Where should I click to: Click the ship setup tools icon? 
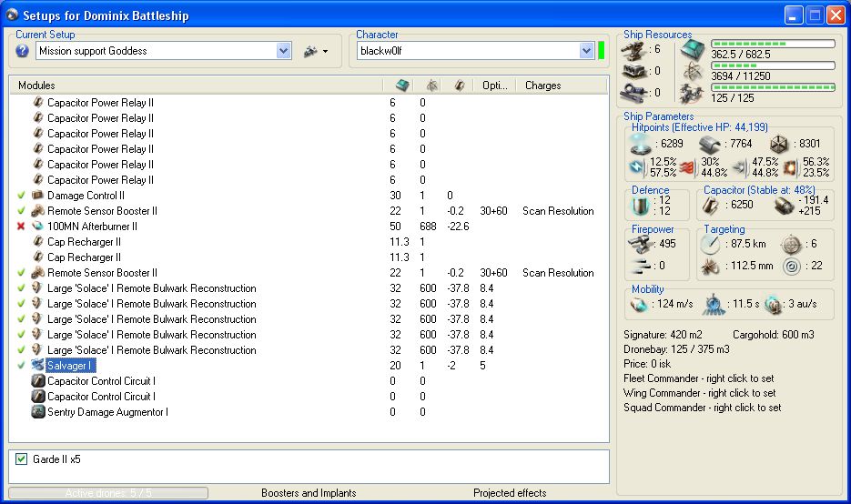tap(310, 51)
